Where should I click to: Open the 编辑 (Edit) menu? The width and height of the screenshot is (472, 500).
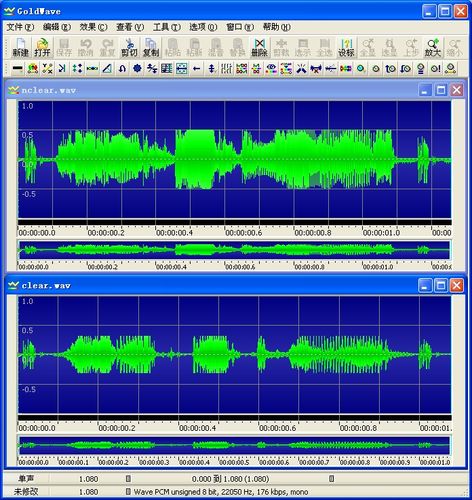57,27
